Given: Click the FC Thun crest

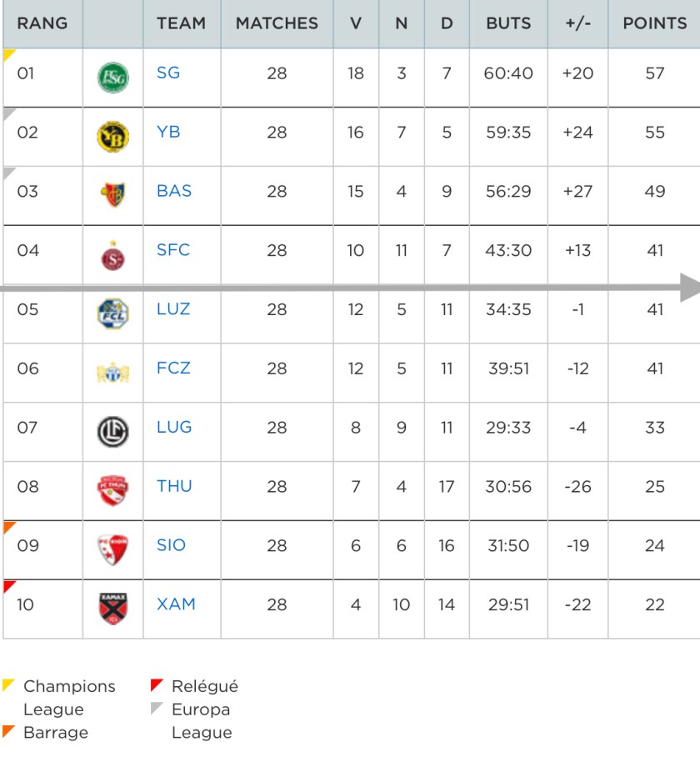Looking at the screenshot, I should point(112,490).
